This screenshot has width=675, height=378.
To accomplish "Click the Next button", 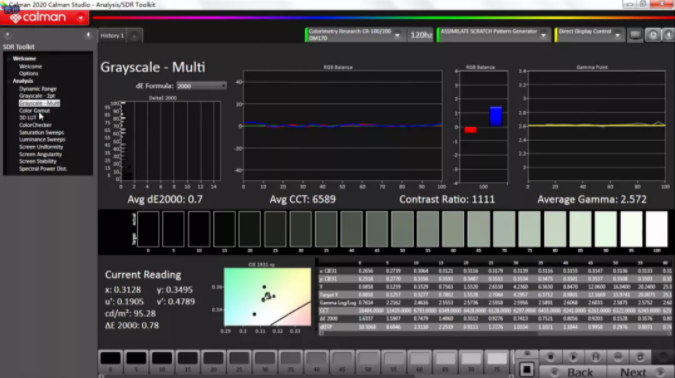I will [639, 372].
